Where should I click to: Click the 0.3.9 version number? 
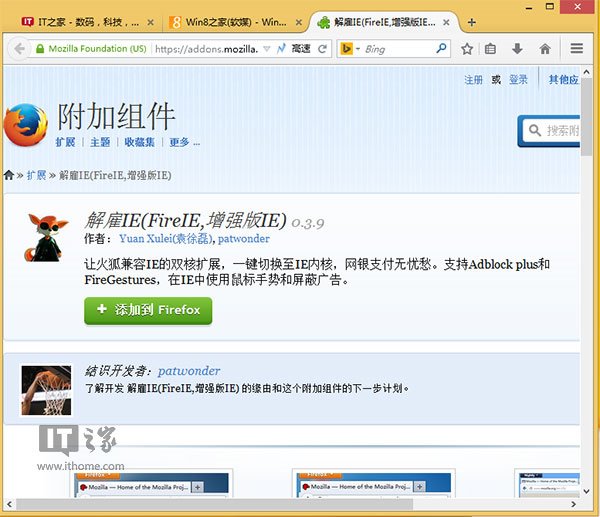pyautogui.click(x=308, y=223)
